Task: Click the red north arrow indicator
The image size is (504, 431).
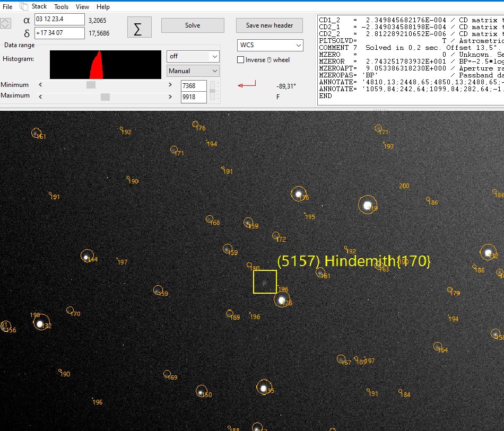Action: tap(247, 84)
